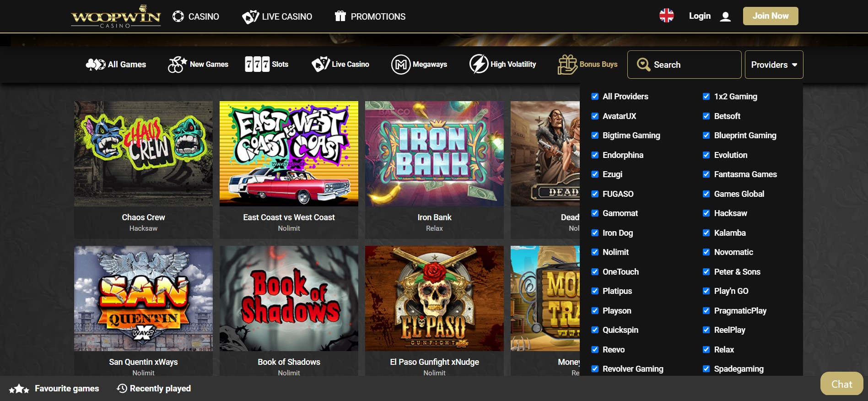Uncheck the Betsoft provider checkbox
Image resolution: width=868 pixels, height=401 pixels.
(706, 116)
